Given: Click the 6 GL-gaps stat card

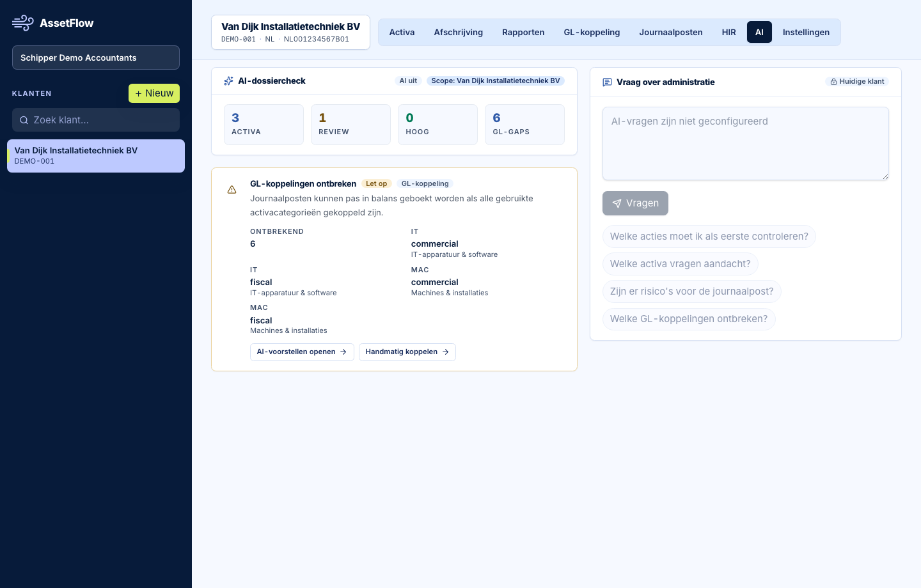Looking at the screenshot, I should click(x=524, y=125).
